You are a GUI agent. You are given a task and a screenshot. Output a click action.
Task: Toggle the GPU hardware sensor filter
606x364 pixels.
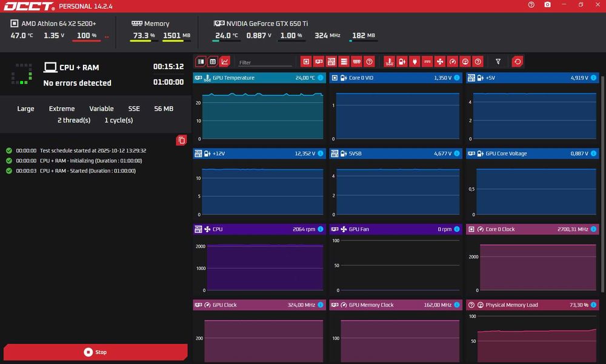tap(319, 61)
